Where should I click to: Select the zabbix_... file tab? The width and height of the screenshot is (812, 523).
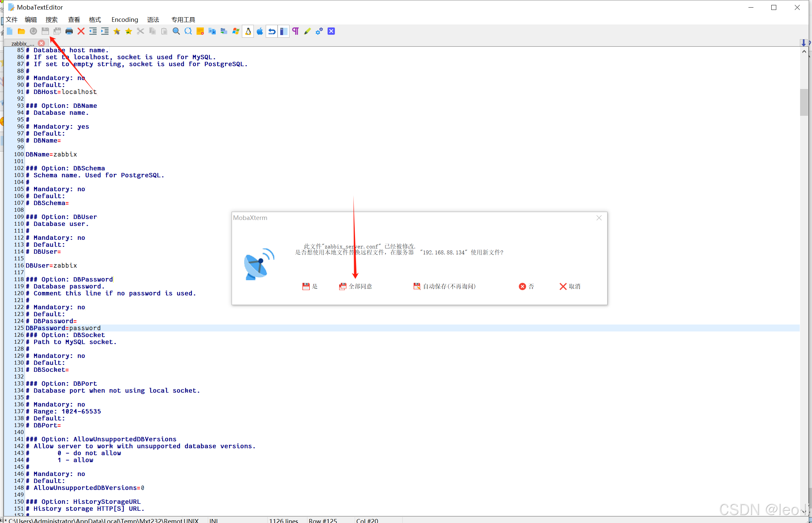click(23, 43)
